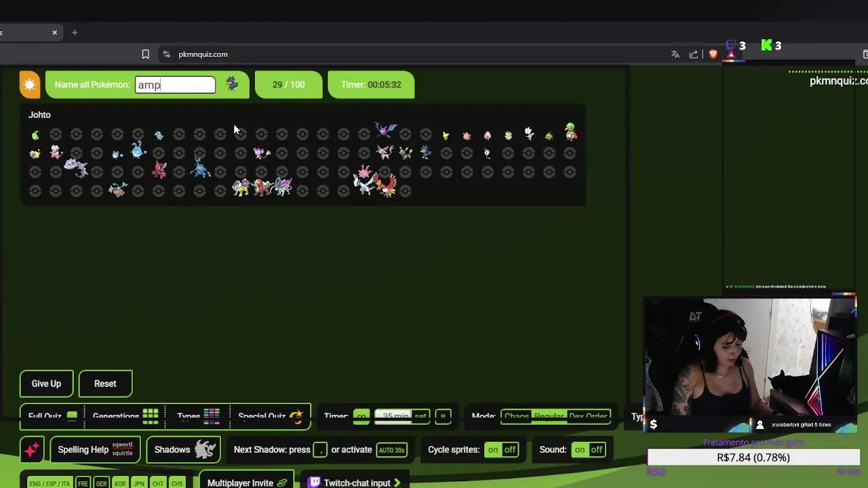Click the Reset button

point(105,384)
